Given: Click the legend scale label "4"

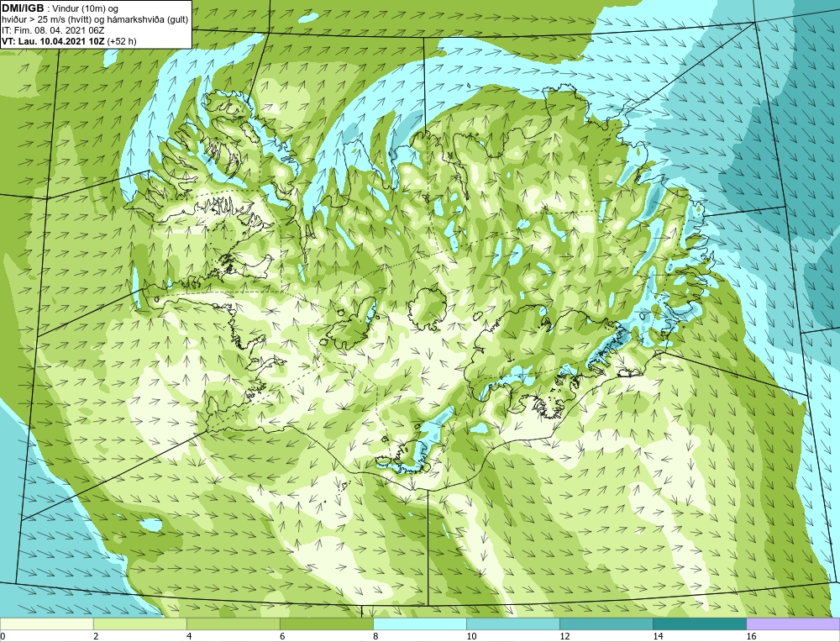Looking at the screenshot, I should [x=189, y=636].
